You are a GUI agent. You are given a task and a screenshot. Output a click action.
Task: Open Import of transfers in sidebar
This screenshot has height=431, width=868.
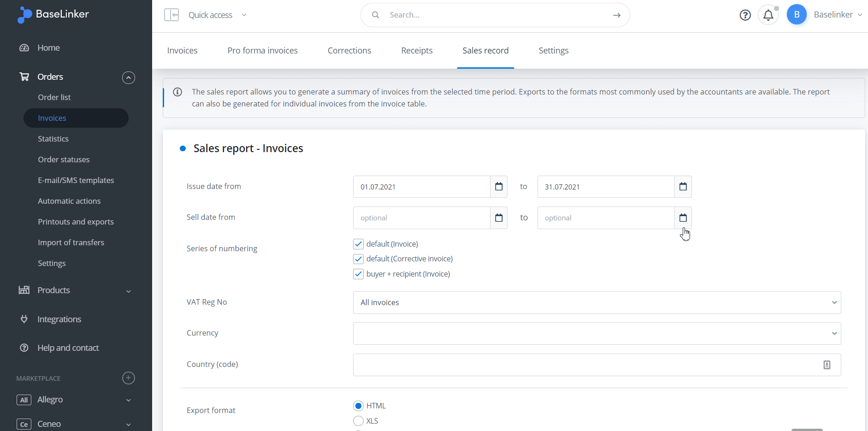[x=71, y=242]
